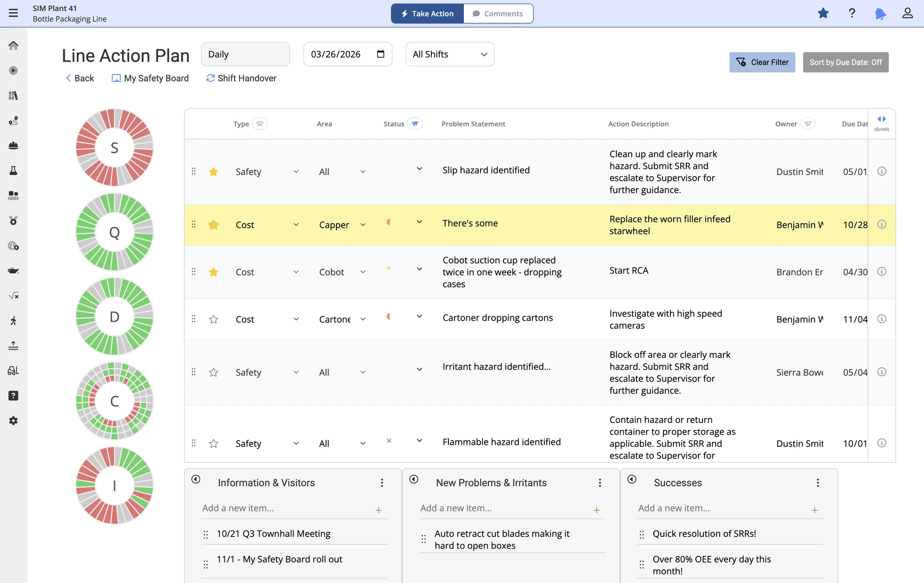
Task: Unstar the Slip hazard identified row
Action: pos(214,172)
